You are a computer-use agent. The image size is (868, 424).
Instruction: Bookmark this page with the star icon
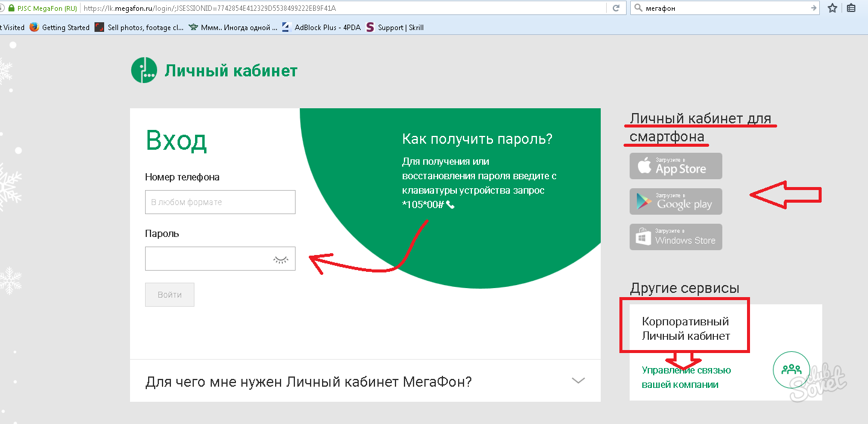tap(832, 8)
